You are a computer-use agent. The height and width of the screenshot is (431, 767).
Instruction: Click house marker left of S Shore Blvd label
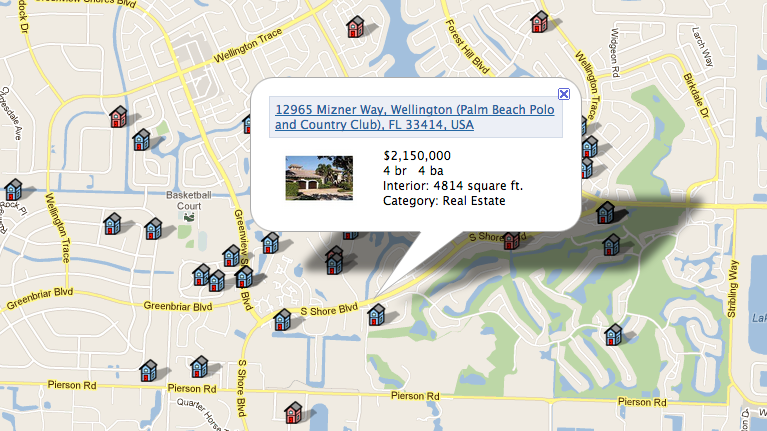click(x=282, y=320)
